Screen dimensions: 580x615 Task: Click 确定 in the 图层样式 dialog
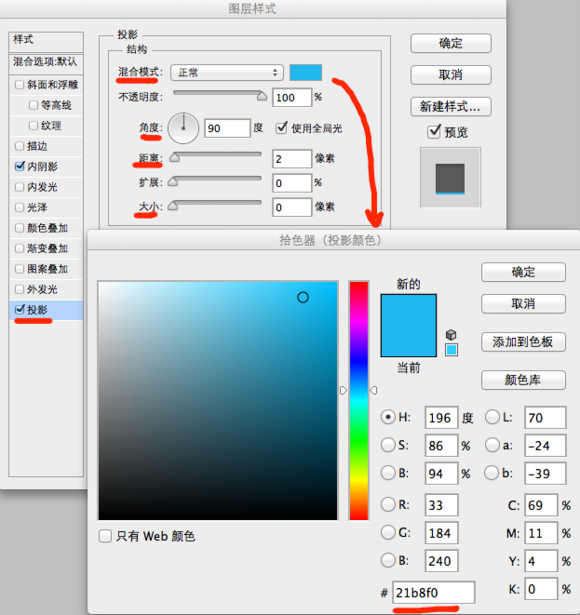tap(451, 43)
